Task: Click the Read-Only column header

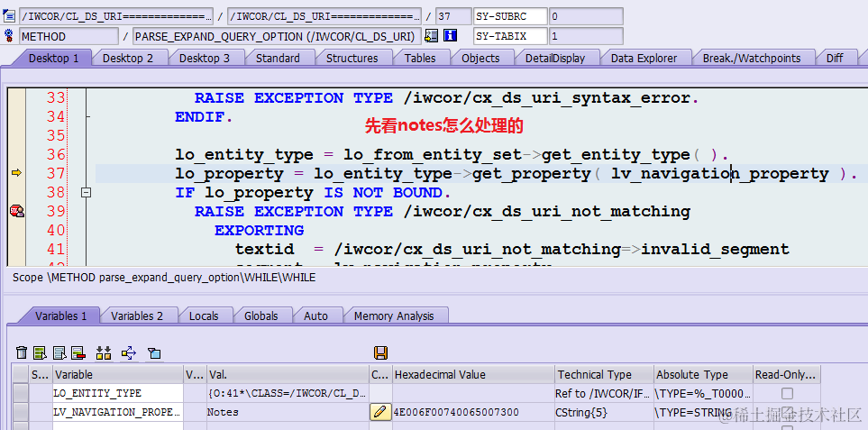Action: coord(787,375)
